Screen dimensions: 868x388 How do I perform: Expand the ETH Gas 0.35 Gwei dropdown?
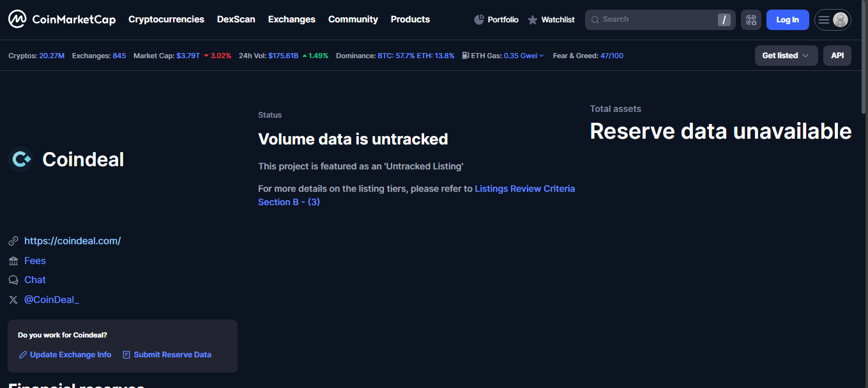click(x=524, y=56)
